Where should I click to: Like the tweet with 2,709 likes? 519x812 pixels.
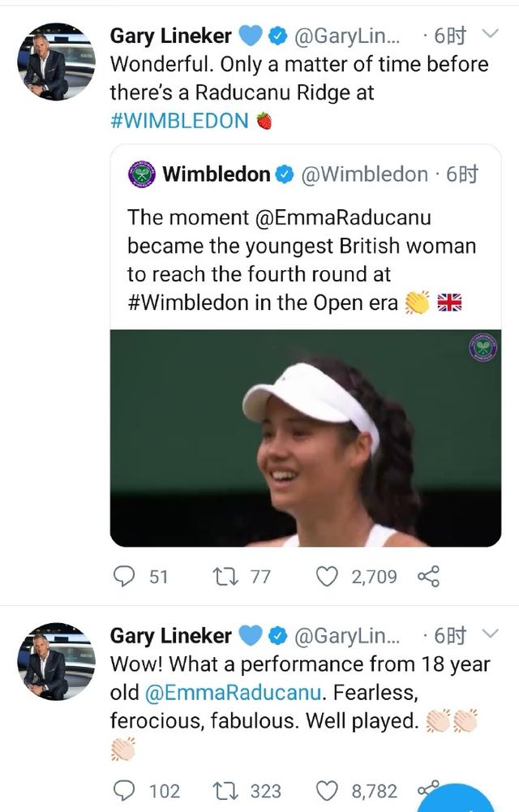pyautogui.click(x=326, y=576)
